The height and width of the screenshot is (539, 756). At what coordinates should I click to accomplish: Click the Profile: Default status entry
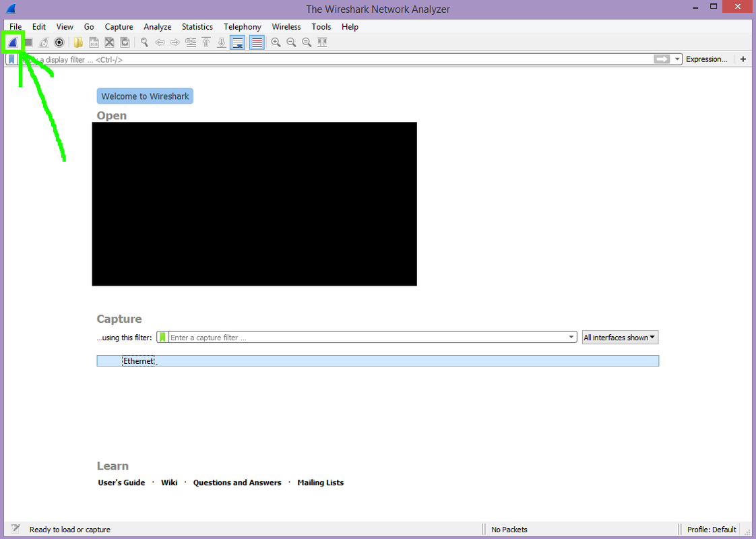pos(712,530)
